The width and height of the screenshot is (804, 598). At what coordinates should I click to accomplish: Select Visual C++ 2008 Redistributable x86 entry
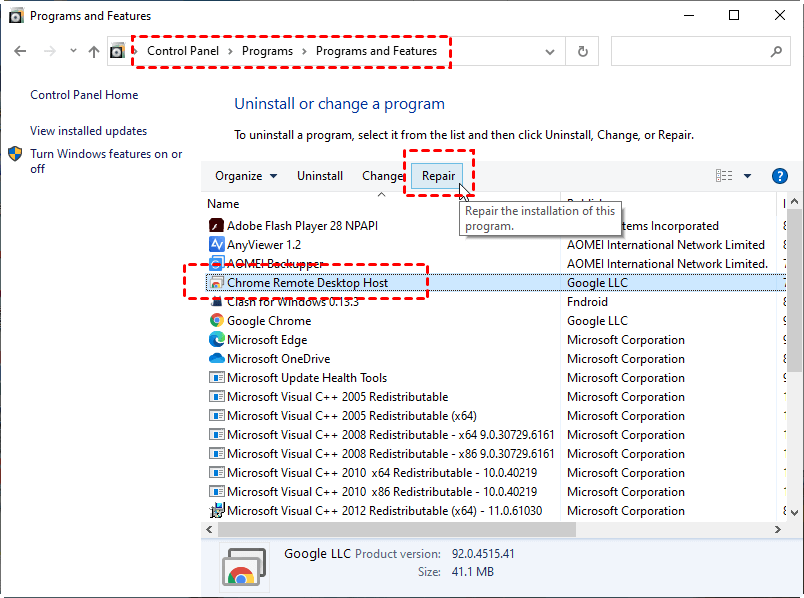(x=391, y=453)
